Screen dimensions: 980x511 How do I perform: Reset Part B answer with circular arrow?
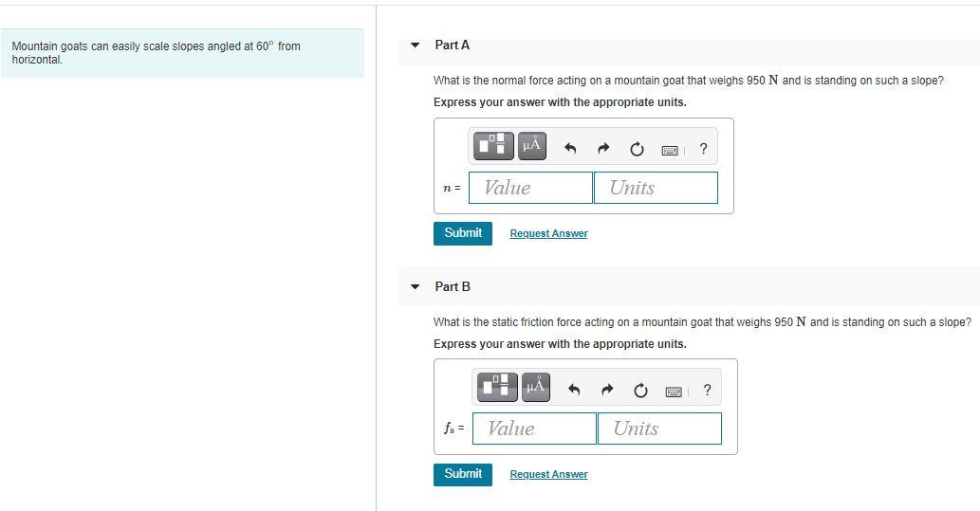640,391
